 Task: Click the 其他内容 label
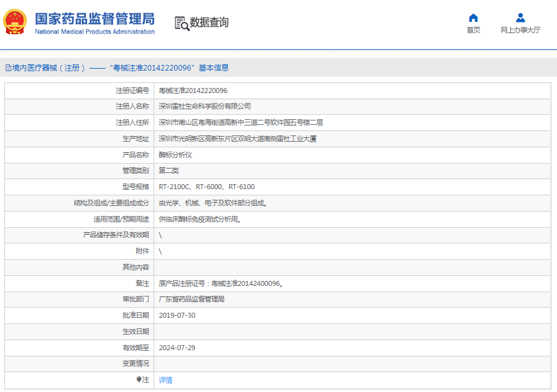pos(136,267)
